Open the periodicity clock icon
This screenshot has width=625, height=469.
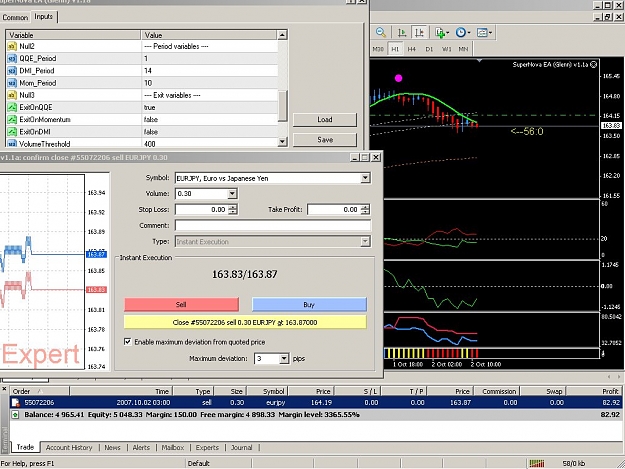(462, 32)
